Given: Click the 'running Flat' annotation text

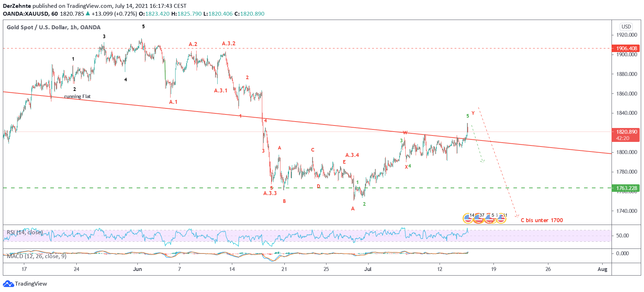Looking at the screenshot, I should pyautogui.click(x=77, y=96).
